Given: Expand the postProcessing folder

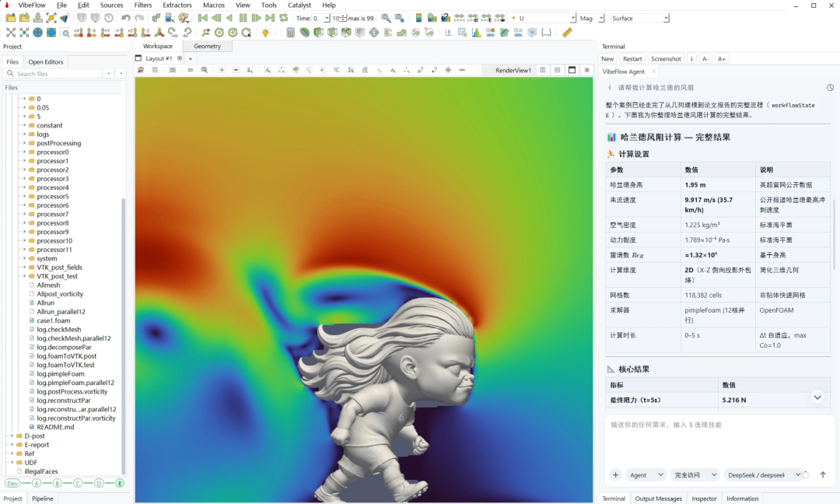Looking at the screenshot, I should click(x=24, y=143).
